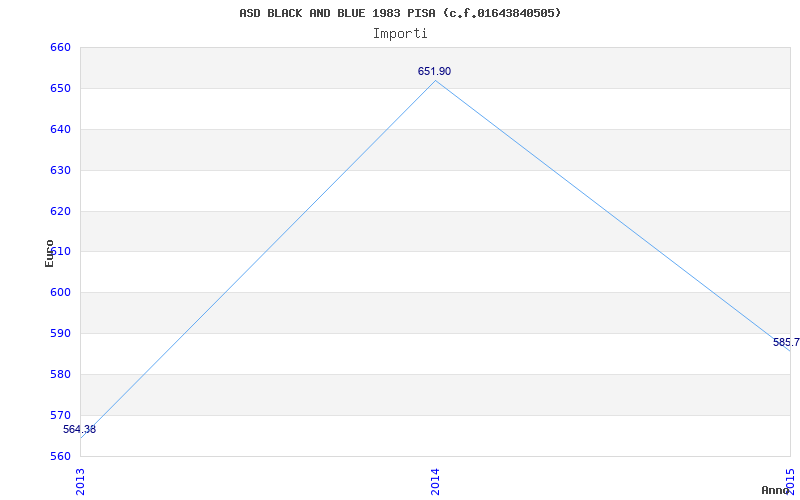800x500 pixels.
Task: Click the 640 y-axis tick label
Action: 60,130
